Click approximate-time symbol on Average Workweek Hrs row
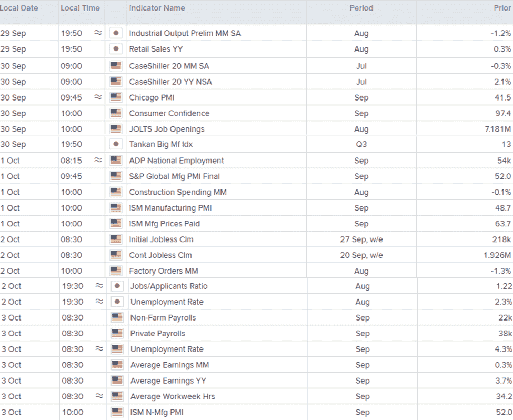This screenshot has height=420, width=513. pyautogui.click(x=99, y=396)
